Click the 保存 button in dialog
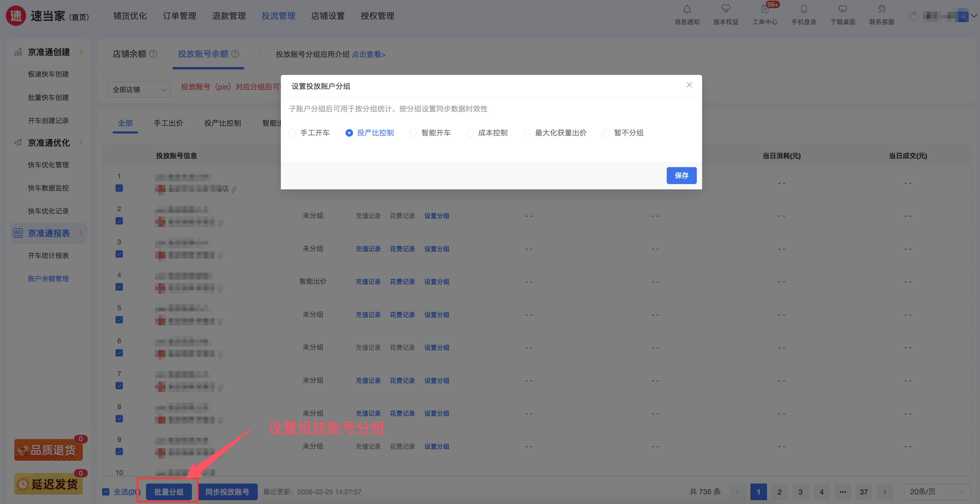 pos(681,176)
